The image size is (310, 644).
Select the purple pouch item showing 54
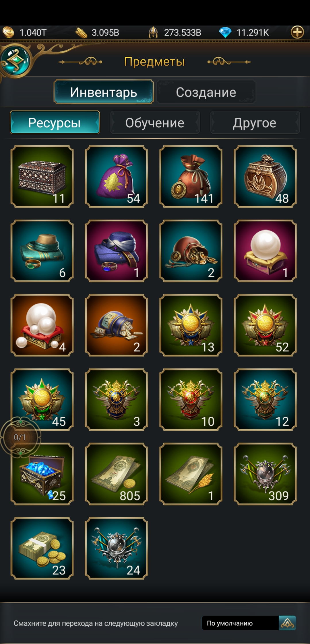(x=116, y=176)
